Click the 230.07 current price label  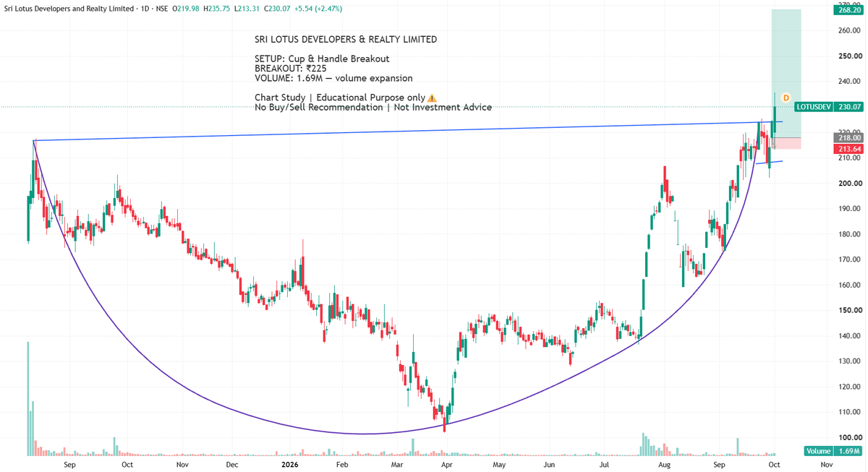(848, 107)
